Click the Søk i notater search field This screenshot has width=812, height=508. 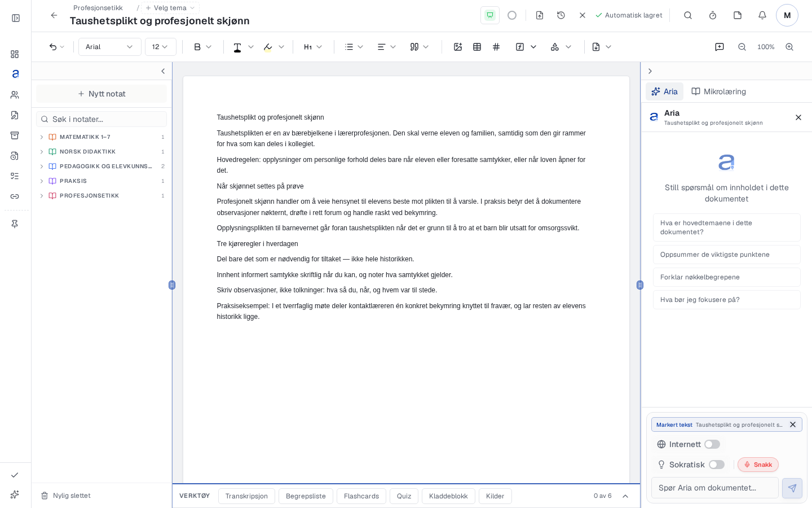pos(101,119)
